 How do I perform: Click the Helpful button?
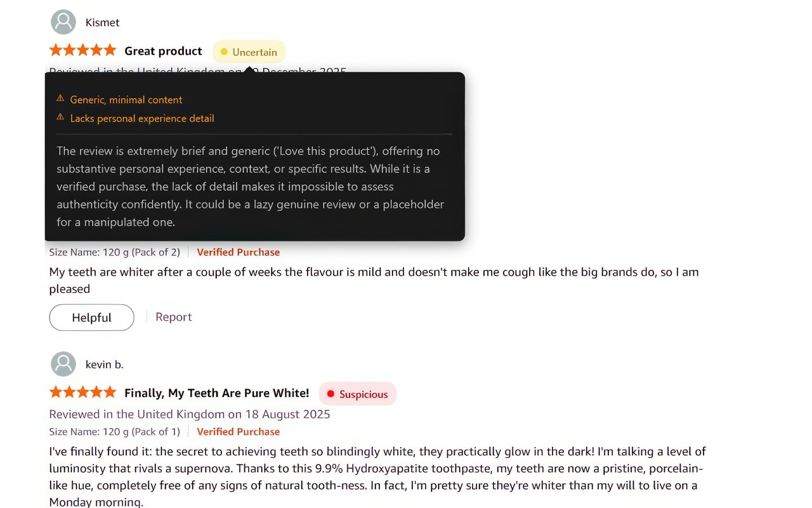pos(91,317)
